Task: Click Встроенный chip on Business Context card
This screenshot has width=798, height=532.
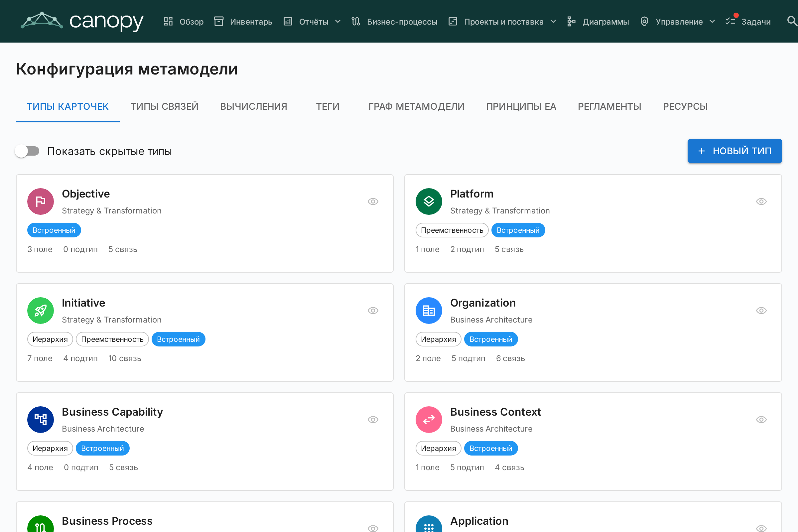Action: 491,448
